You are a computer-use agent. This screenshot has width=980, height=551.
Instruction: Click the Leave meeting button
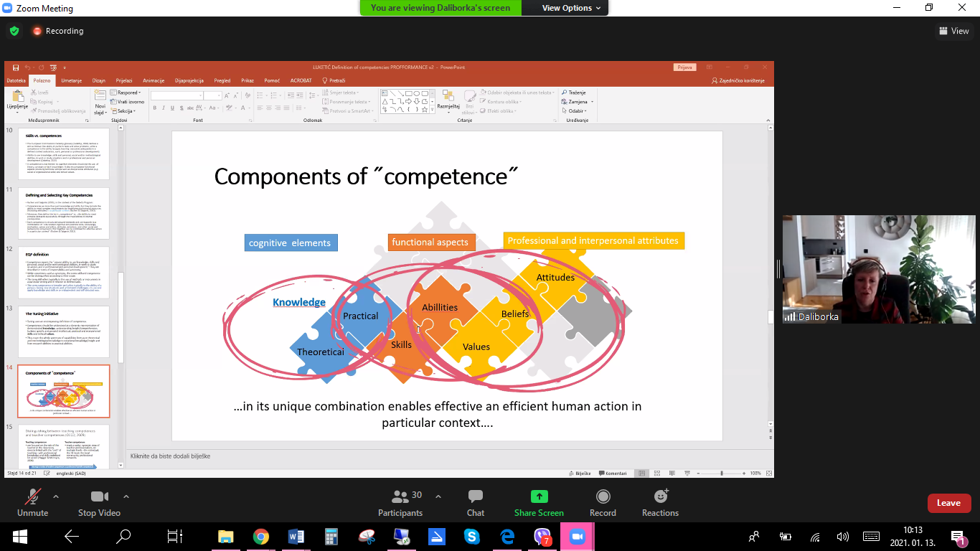point(948,503)
